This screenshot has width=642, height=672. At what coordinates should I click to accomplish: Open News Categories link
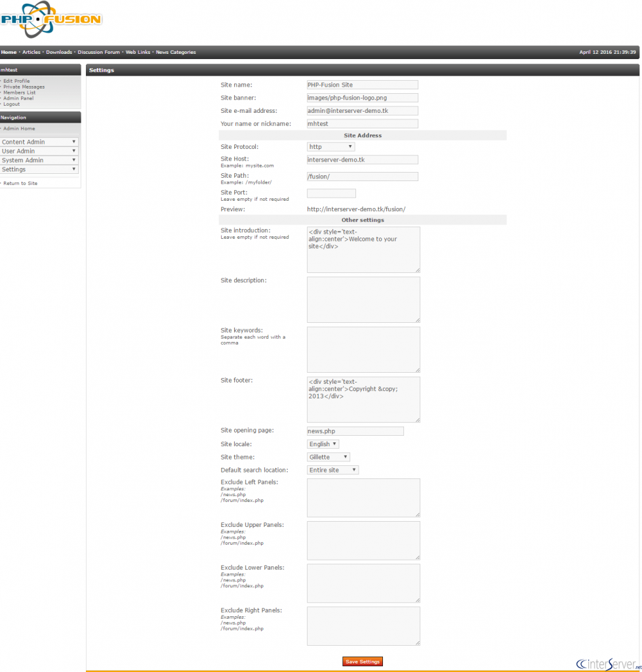click(x=176, y=52)
